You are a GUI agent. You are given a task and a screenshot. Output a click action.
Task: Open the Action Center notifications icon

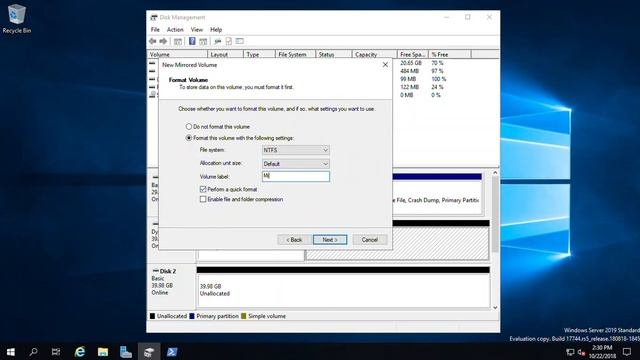(x=627, y=352)
